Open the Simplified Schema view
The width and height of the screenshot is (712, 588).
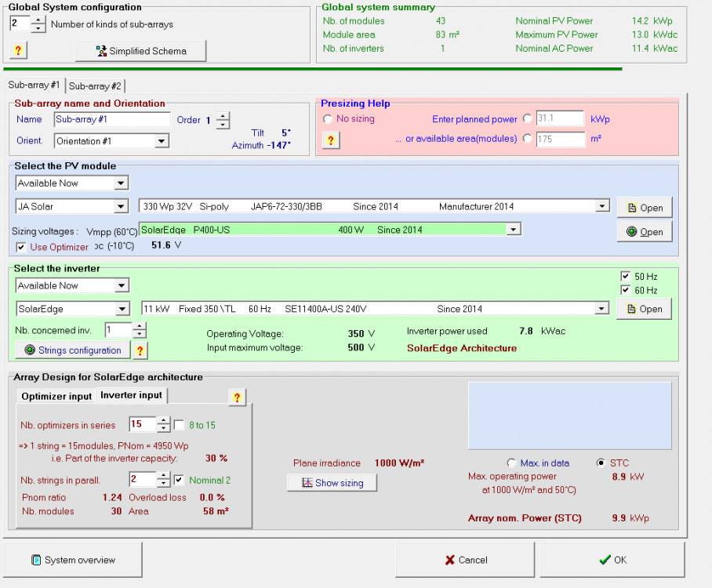[x=141, y=51]
